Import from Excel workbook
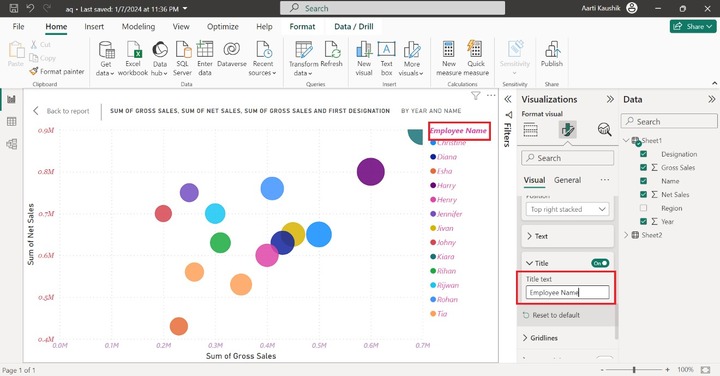Screen dimensions: 720x376 pyautogui.click(x=133, y=58)
